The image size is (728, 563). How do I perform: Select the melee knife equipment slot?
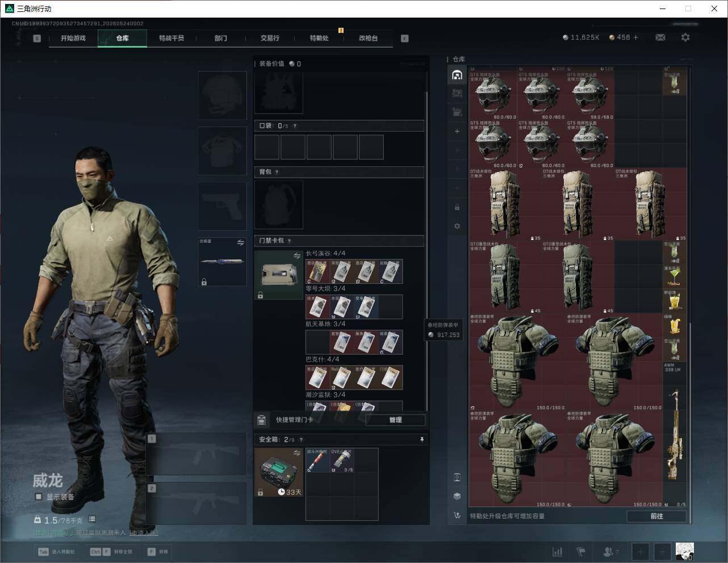[x=222, y=262]
